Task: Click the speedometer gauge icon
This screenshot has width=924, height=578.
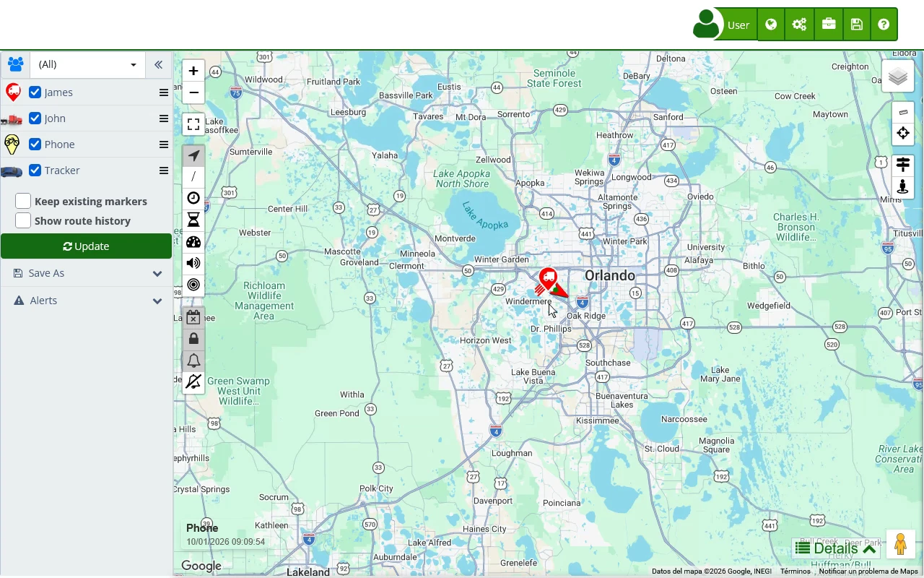Action: coord(193,242)
